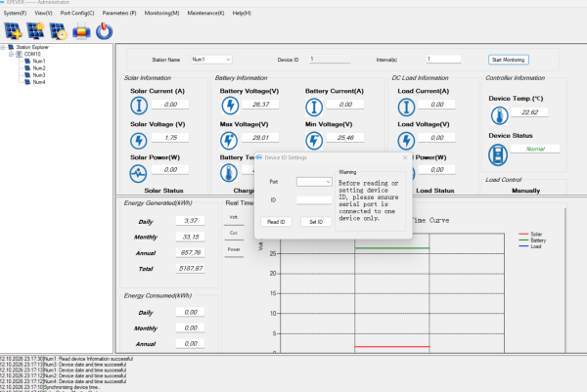Image resolution: width=587 pixels, height=392 pixels.
Task: Collapse the COM10 tree branch
Action: [x=11, y=54]
